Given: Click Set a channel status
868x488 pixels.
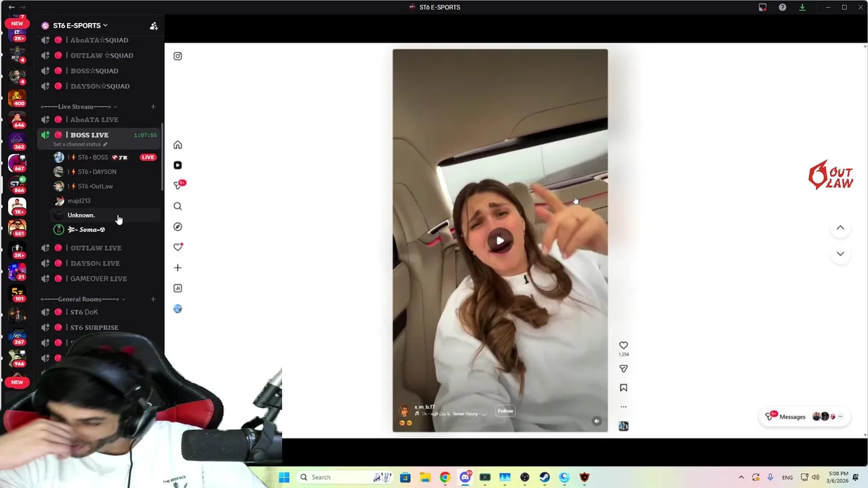Looking at the screenshot, I should point(80,144).
